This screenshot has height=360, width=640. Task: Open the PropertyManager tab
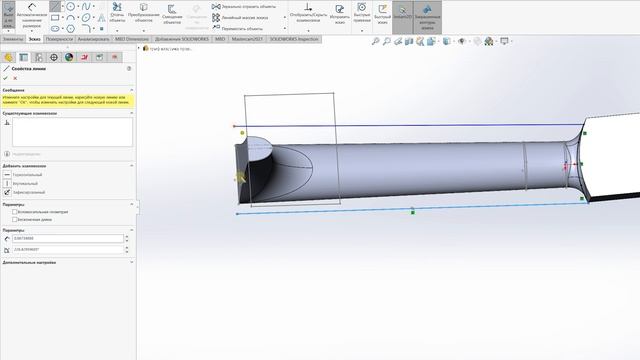pyautogui.click(x=24, y=57)
